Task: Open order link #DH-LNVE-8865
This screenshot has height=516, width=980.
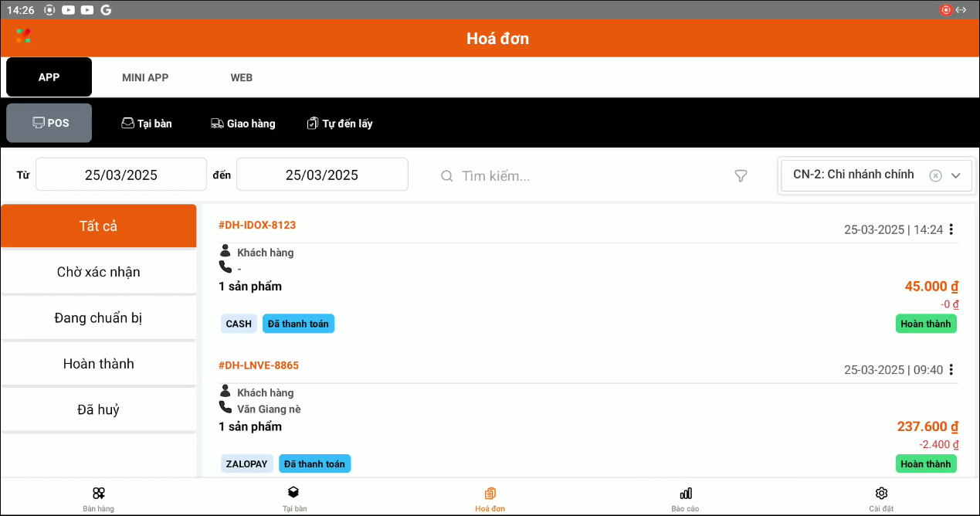Action: pyautogui.click(x=259, y=365)
